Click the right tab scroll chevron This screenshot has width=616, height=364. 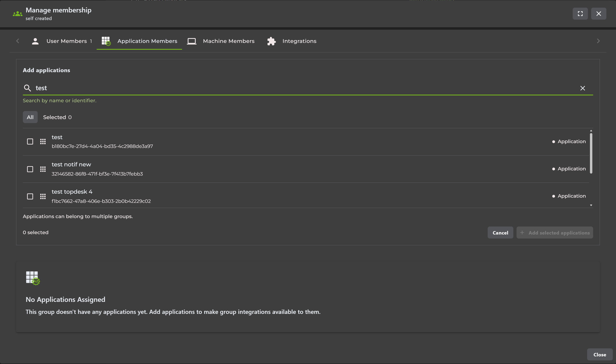(x=598, y=41)
